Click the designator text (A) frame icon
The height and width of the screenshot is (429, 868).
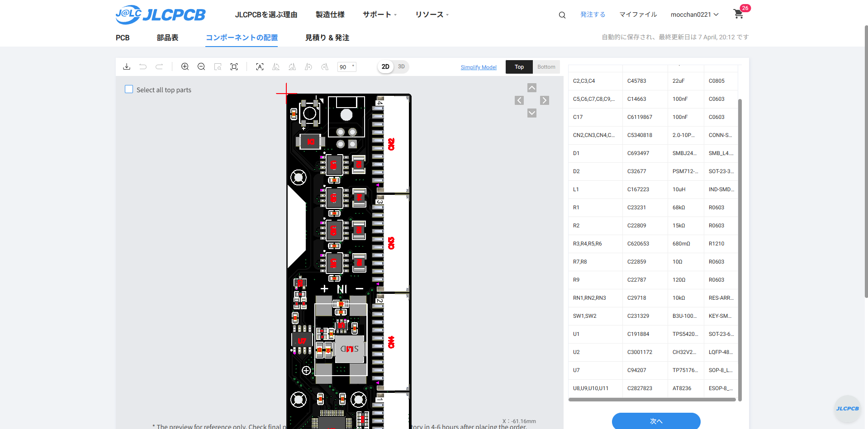pyautogui.click(x=260, y=66)
